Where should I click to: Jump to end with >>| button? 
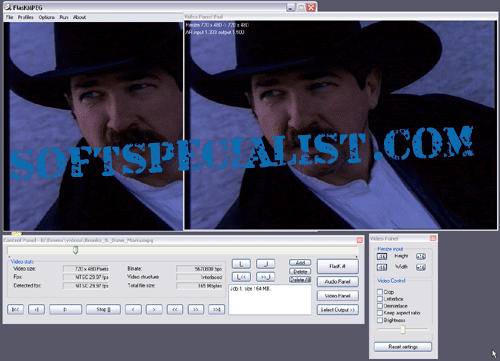pyautogui.click(x=217, y=309)
